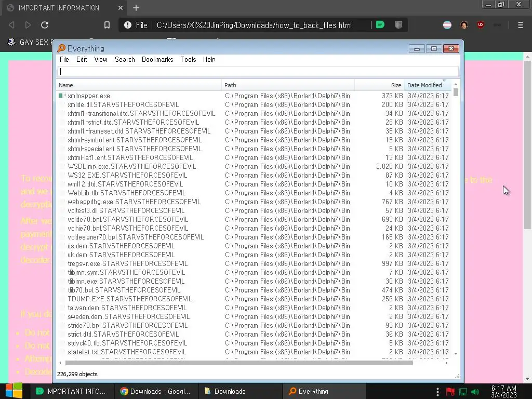The height and width of the screenshot is (399, 532).
Task: Click the Everything magnifier icon in the title bar
Action: point(61,48)
